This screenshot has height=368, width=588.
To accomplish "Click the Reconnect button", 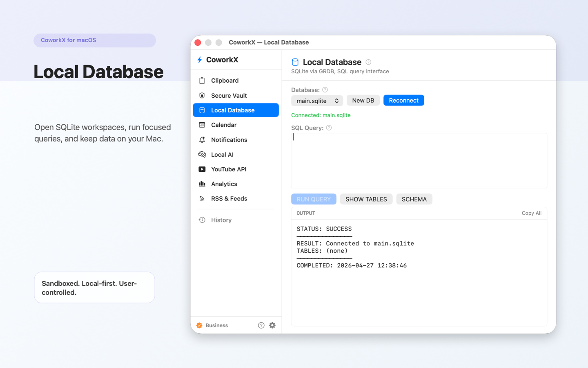I will tap(403, 100).
